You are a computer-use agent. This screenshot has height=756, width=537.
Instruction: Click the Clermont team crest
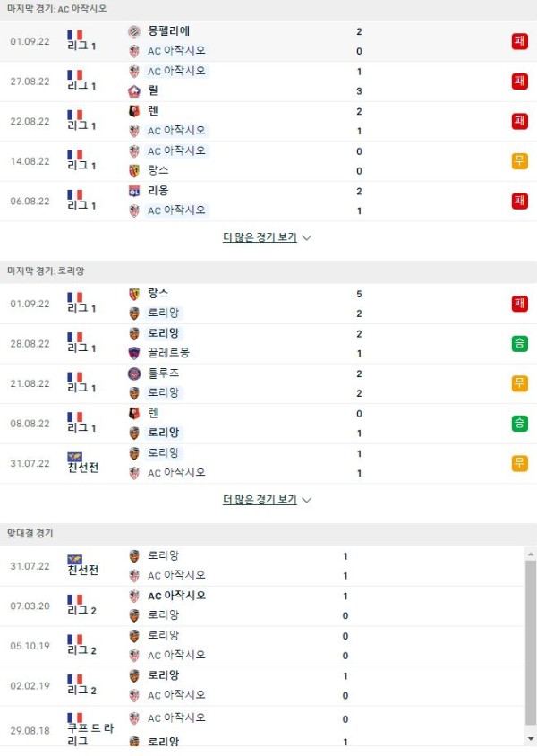(134, 353)
